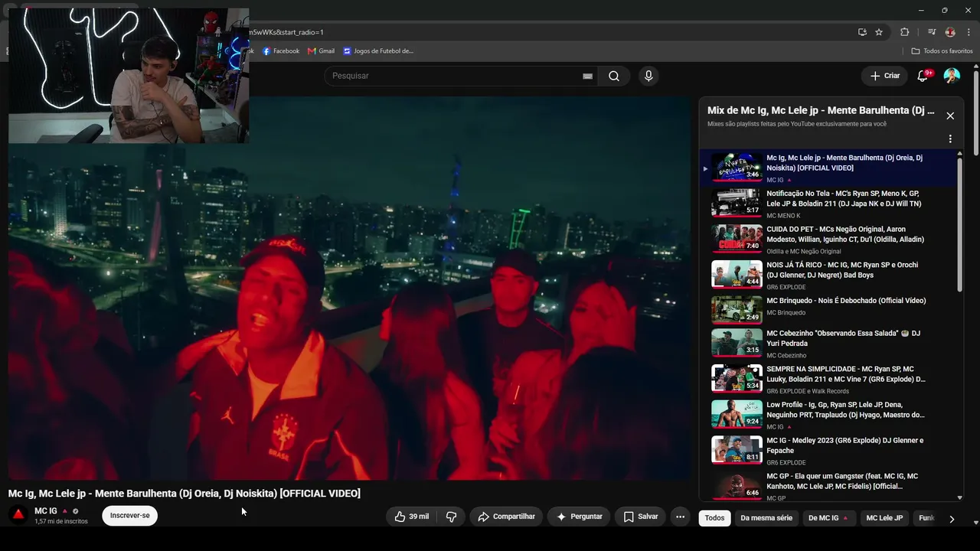
Task: Install the app via address bar icon
Action: (862, 32)
